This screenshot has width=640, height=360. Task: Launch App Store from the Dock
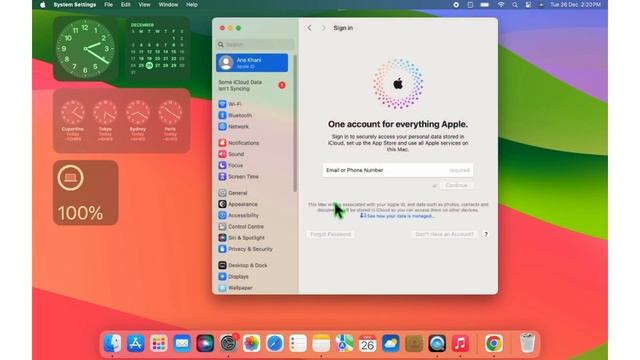point(136,343)
